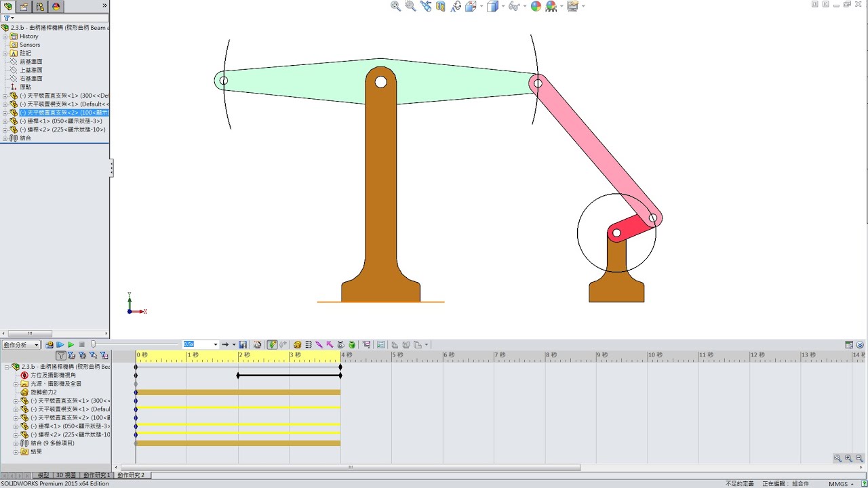Viewport: 868px width, 488px height.
Task: Select Sensors in feature tree
Action: pyautogui.click(x=30, y=45)
